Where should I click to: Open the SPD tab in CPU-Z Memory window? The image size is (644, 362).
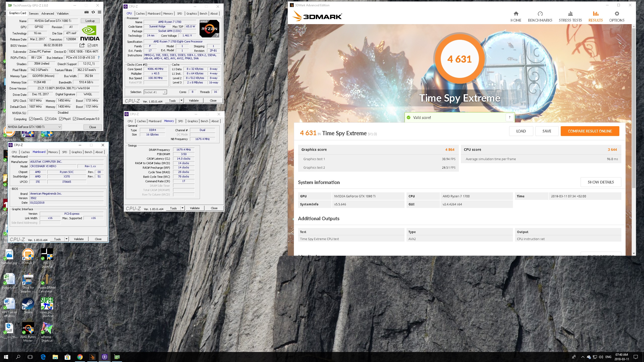pos(181,121)
